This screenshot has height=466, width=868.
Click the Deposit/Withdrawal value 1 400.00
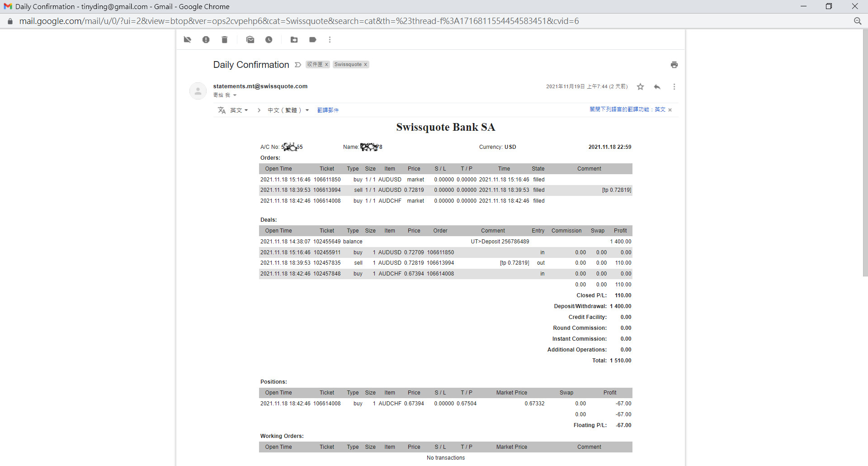(x=621, y=306)
